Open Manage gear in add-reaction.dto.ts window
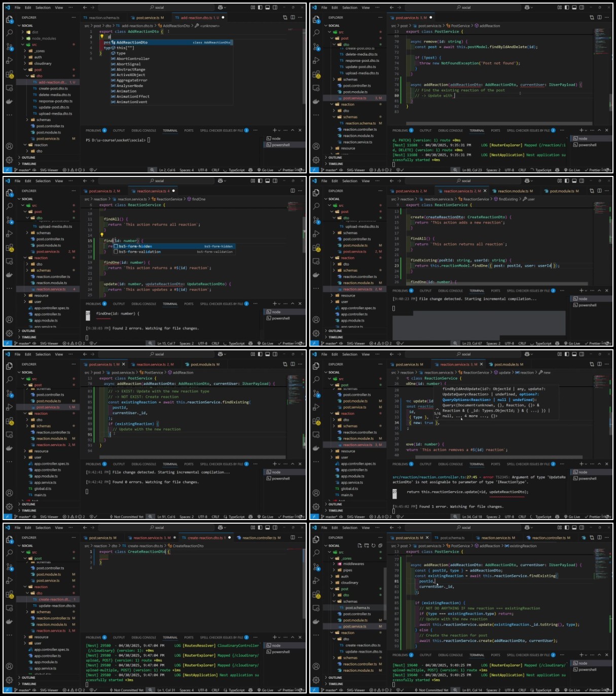Viewport: 616px width, 696px height. (x=10, y=159)
